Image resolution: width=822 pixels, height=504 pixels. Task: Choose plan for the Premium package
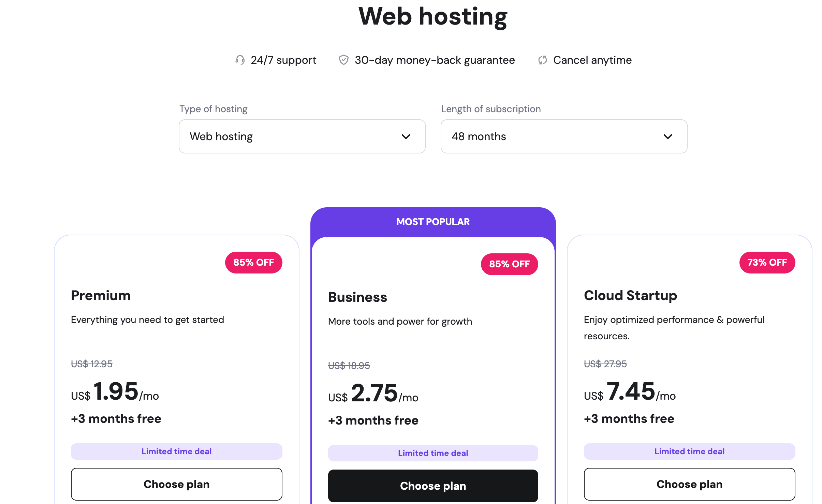pyautogui.click(x=176, y=484)
